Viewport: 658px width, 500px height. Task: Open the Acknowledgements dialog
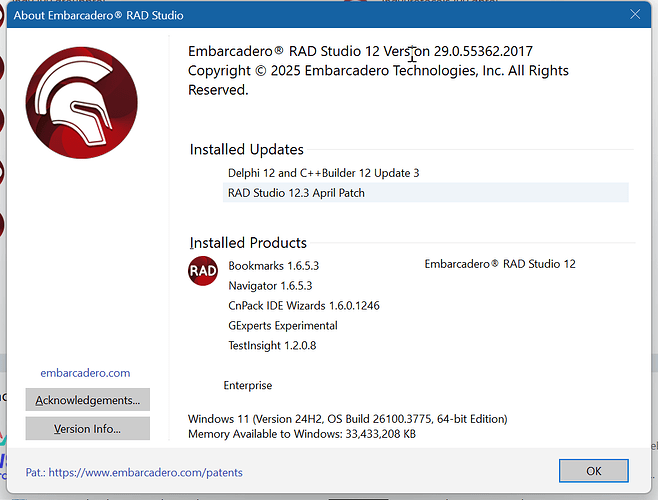point(88,400)
